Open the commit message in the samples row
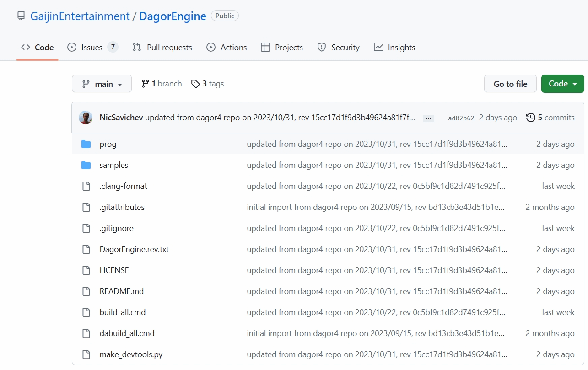 pos(377,165)
